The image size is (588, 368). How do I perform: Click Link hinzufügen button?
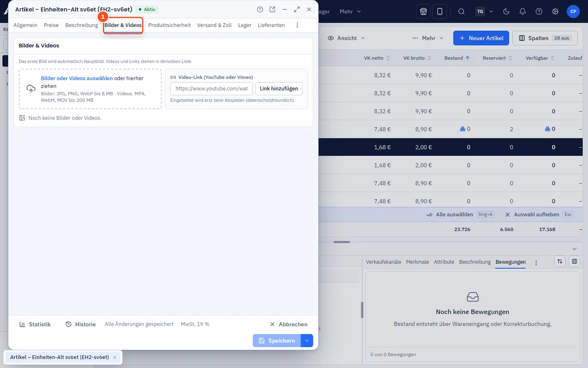click(x=279, y=89)
